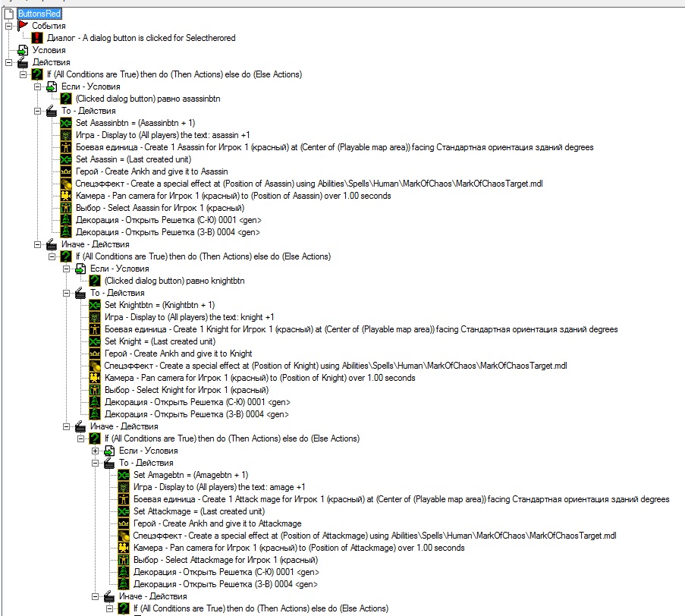Click game icon of 'asassin +1' text row
The image size is (685, 616).
(66, 135)
